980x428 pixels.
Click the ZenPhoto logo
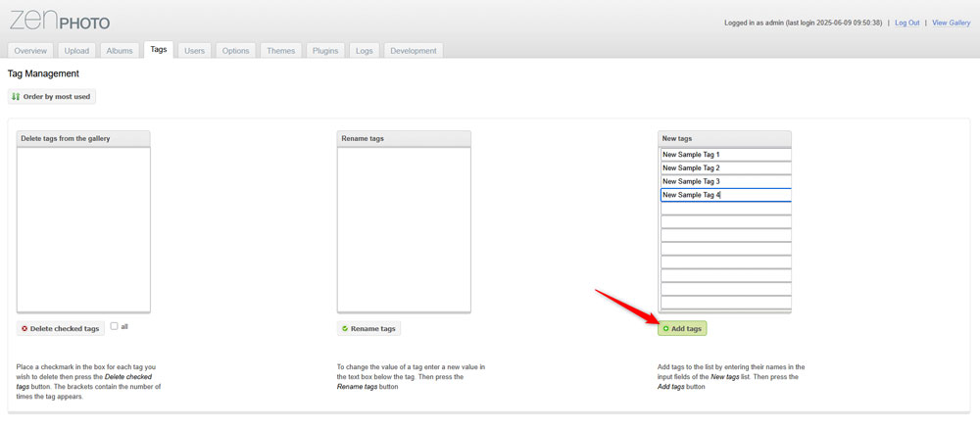[x=60, y=20]
